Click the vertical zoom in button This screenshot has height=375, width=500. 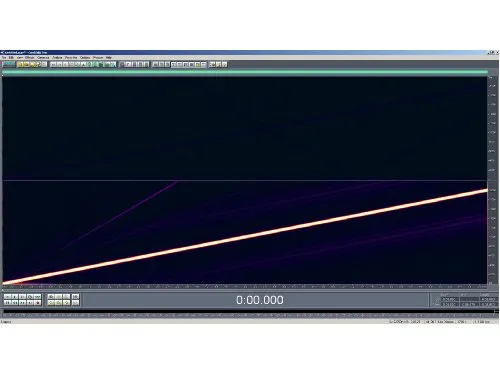[x=76, y=296]
